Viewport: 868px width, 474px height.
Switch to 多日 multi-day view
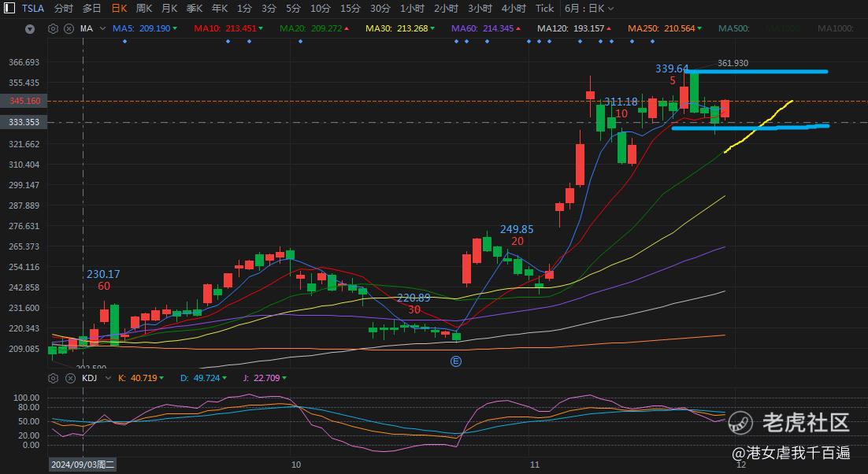(x=91, y=9)
